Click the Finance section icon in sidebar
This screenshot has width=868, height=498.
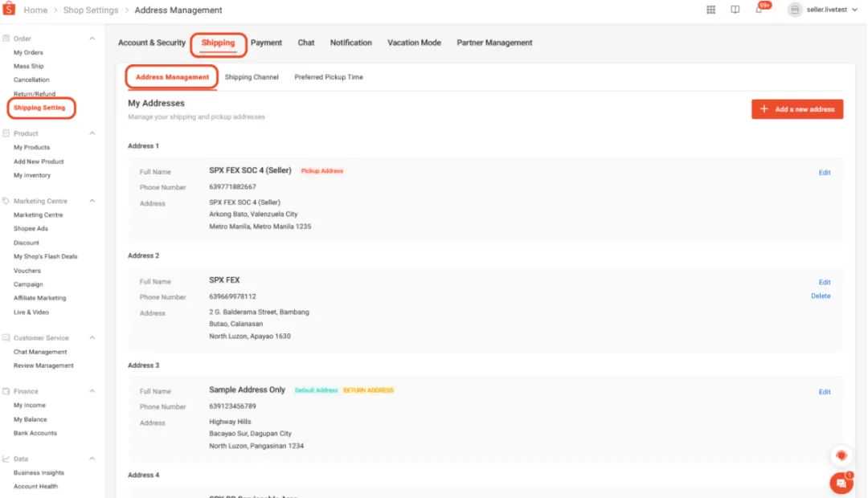(x=6, y=391)
